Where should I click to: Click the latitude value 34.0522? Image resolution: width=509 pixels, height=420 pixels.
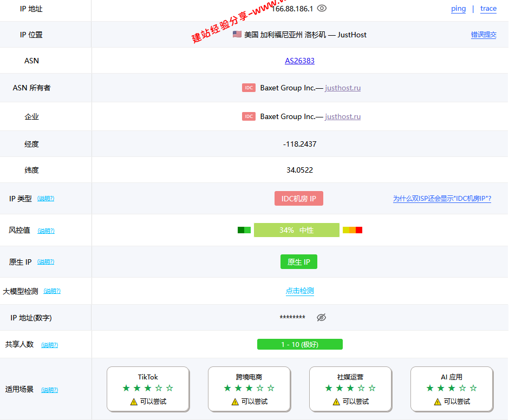click(299, 170)
